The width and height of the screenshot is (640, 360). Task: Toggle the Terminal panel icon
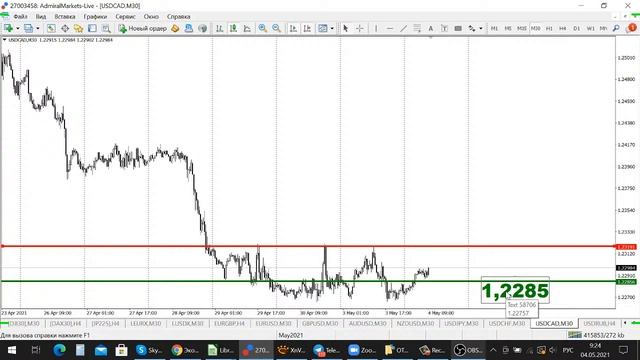click(92, 28)
